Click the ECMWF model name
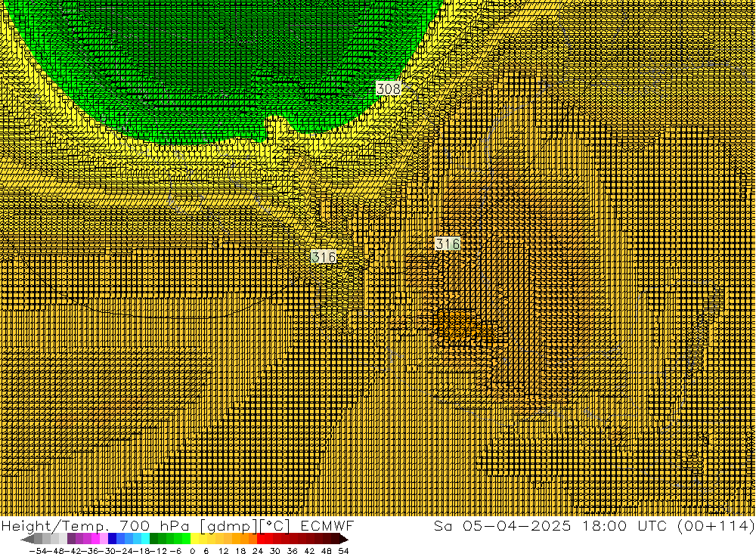The width and height of the screenshot is (756, 554). tap(327, 525)
